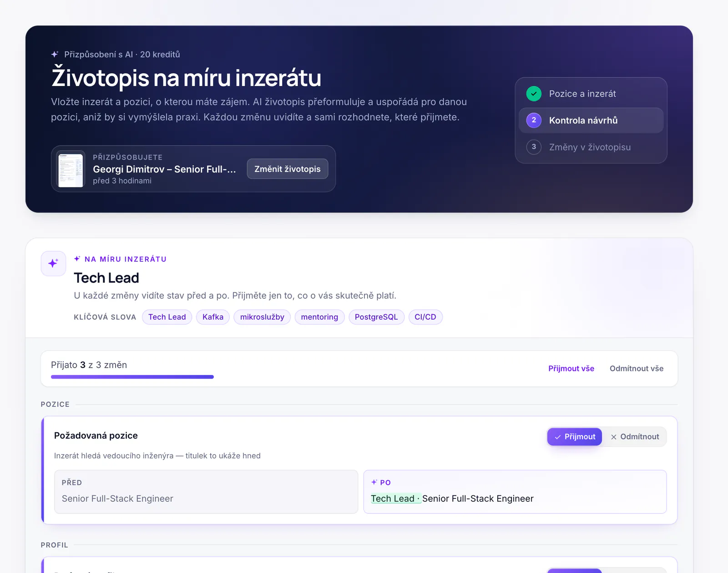Click the sparkle icon beside "Přizpůsobení s AI"
Viewport: 728px width, 573px height.
click(55, 54)
